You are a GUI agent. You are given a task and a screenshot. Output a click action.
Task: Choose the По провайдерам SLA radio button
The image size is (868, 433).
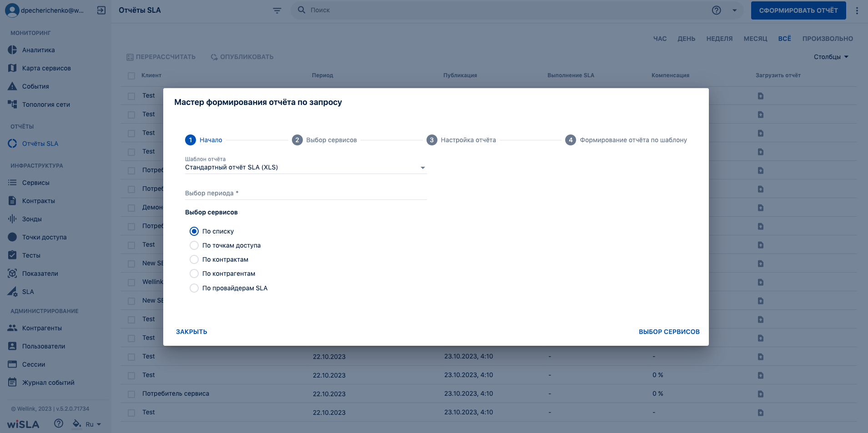coord(194,288)
